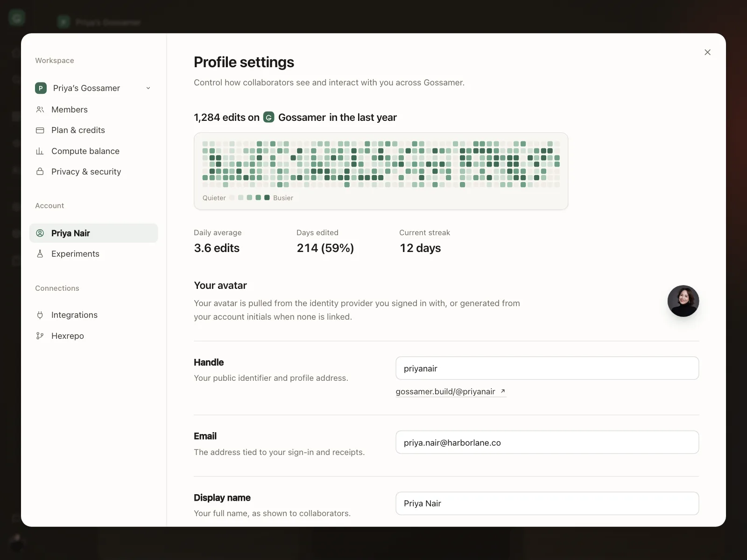Screen dimensions: 747x560
Task: Click the Members people icon
Action: click(40, 110)
